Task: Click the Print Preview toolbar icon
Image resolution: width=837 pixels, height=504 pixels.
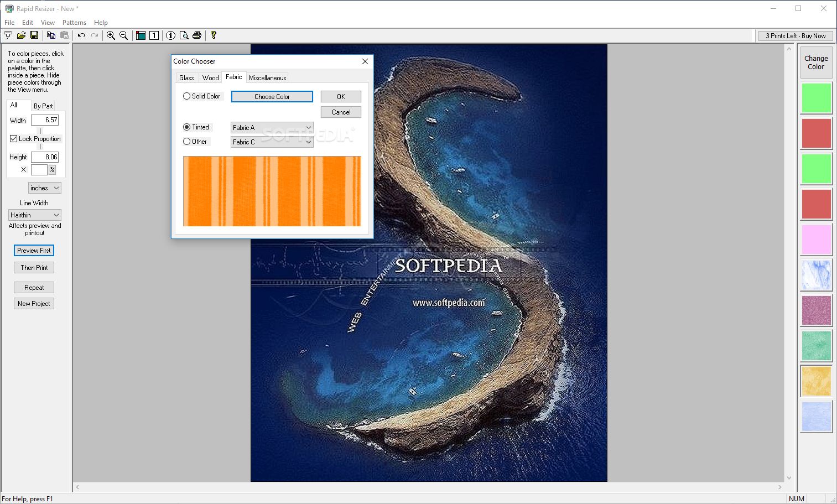Action: [x=184, y=35]
